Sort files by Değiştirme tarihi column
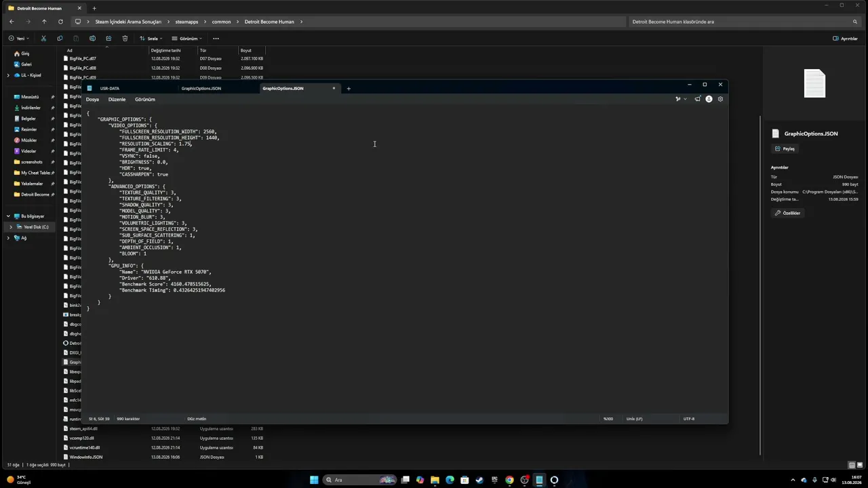 click(166, 50)
